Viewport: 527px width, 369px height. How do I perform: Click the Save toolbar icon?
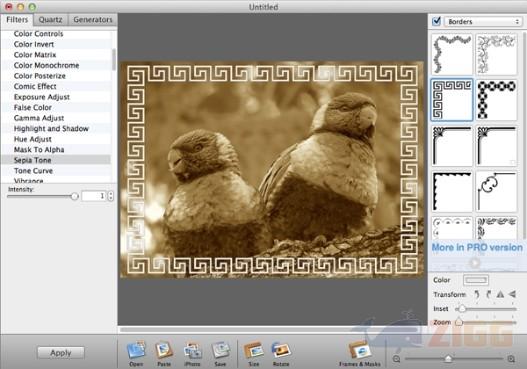(x=220, y=350)
